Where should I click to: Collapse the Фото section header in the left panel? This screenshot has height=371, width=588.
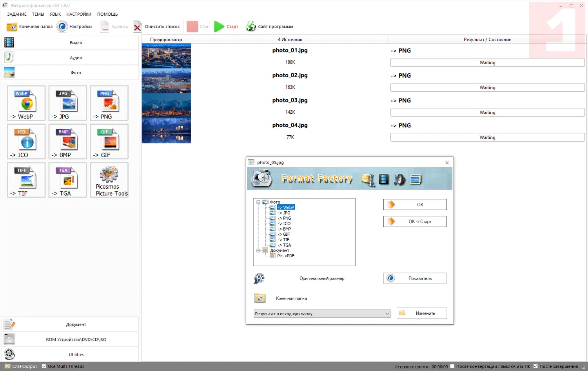[x=71, y=73]
